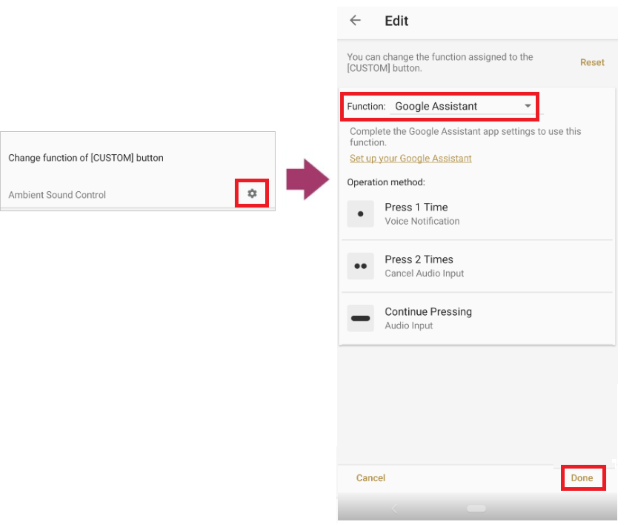Click the long-bar Continue Pressing icon
The width and height of the screenshot is (624, 525).
point(361,318)
